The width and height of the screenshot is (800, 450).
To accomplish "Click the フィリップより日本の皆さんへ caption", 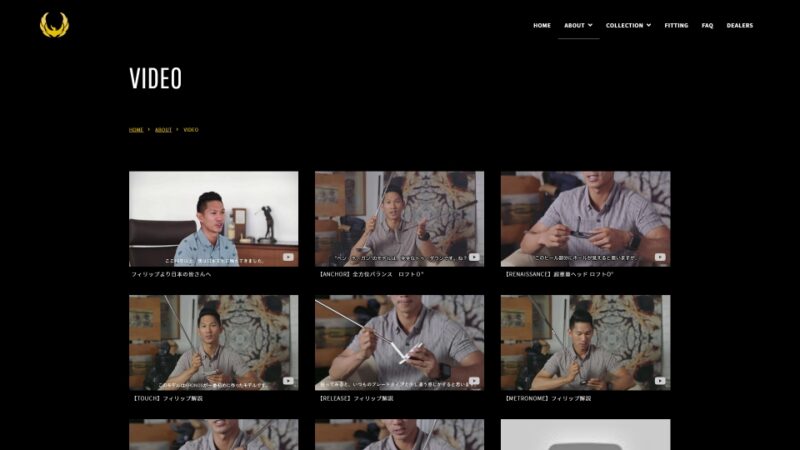I will point(171,274).
